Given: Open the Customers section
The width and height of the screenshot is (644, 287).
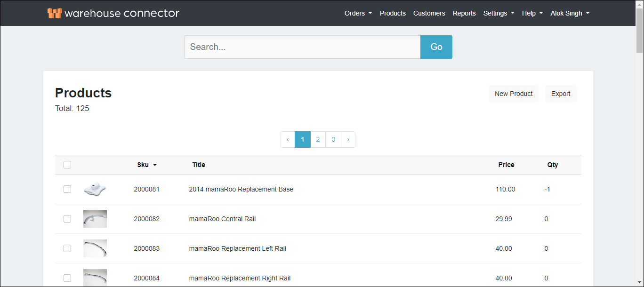Looking at the screenshot, I should [x=429, y=13].
